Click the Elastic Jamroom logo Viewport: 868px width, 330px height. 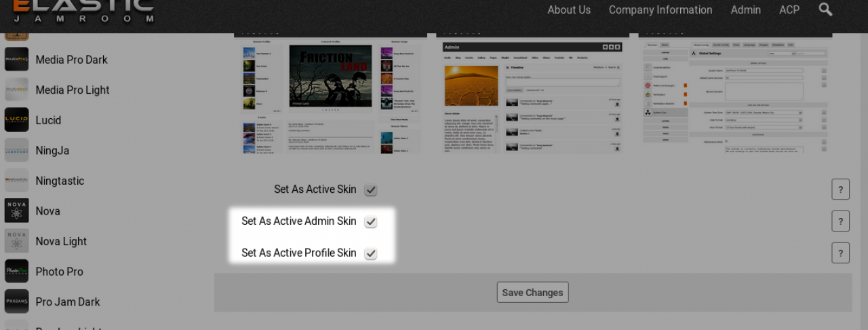(83, 12)
